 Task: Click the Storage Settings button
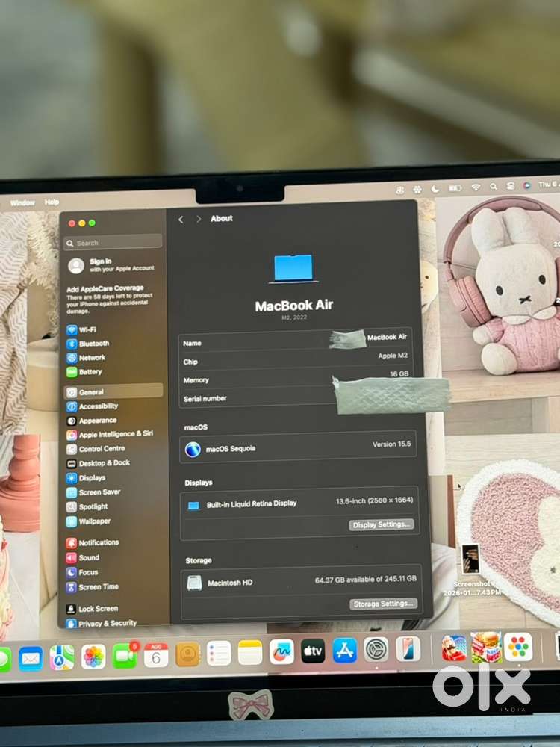point(383,604)
